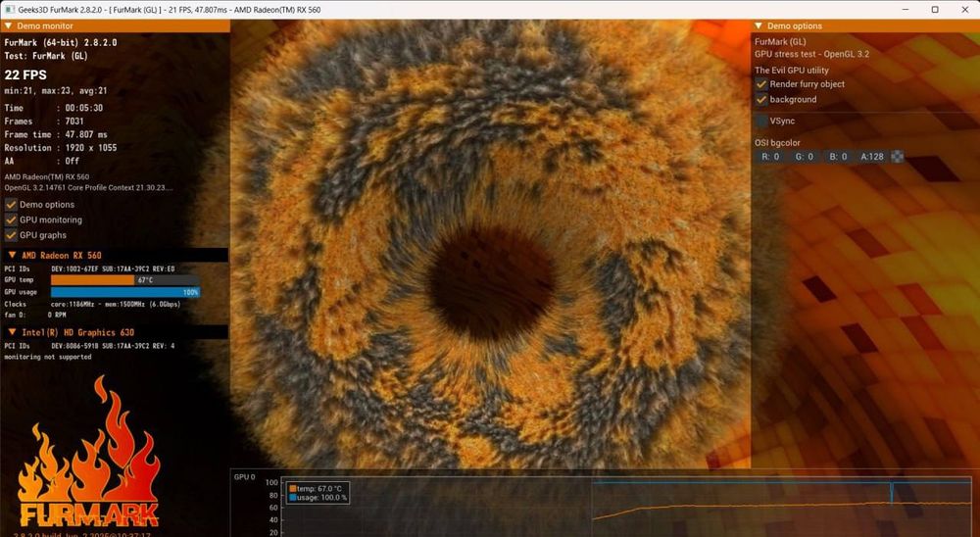
Task: Collapse the AMD Radeon RX 560 section
Action: (12, 255)
